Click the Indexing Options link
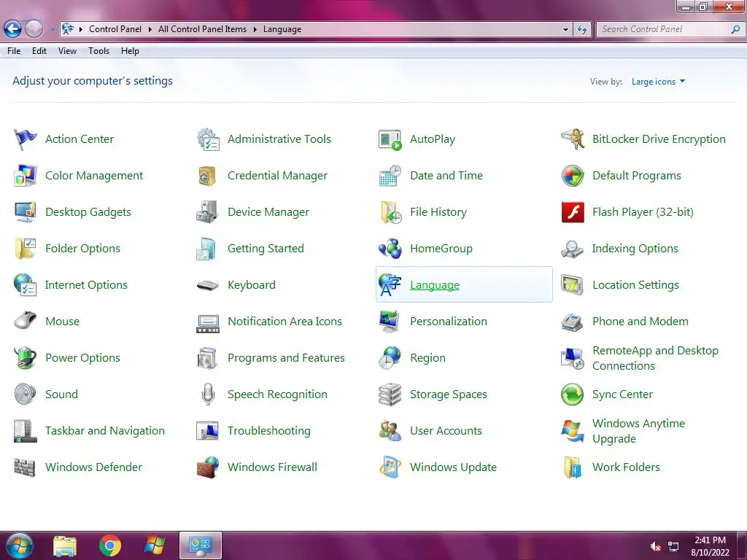 pyautogui.click(x=635, y=249)
